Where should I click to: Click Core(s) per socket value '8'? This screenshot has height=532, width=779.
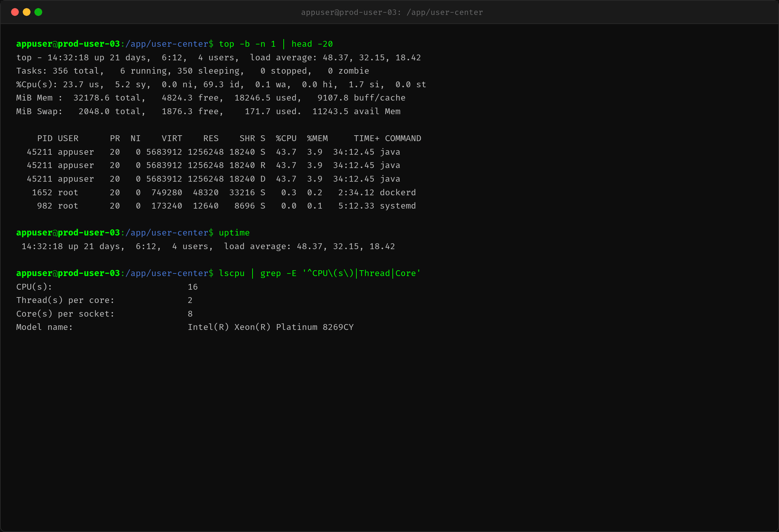(190, 314)
